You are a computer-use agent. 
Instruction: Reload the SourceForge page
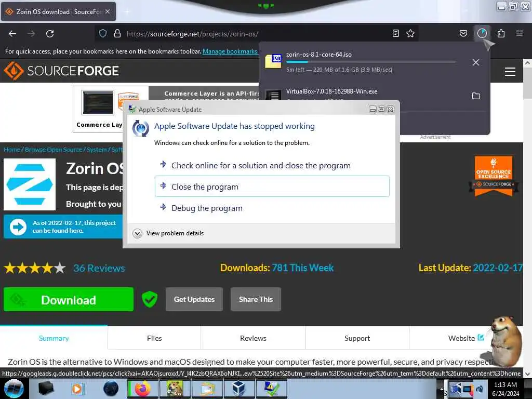[50, 34]
